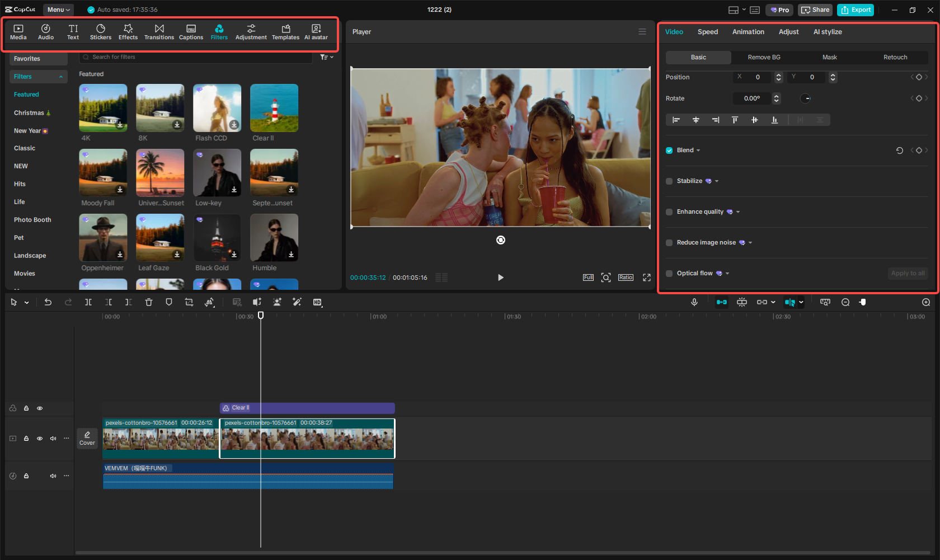Disable the Blend option
The image size is (940, 560).
point(669,150)
